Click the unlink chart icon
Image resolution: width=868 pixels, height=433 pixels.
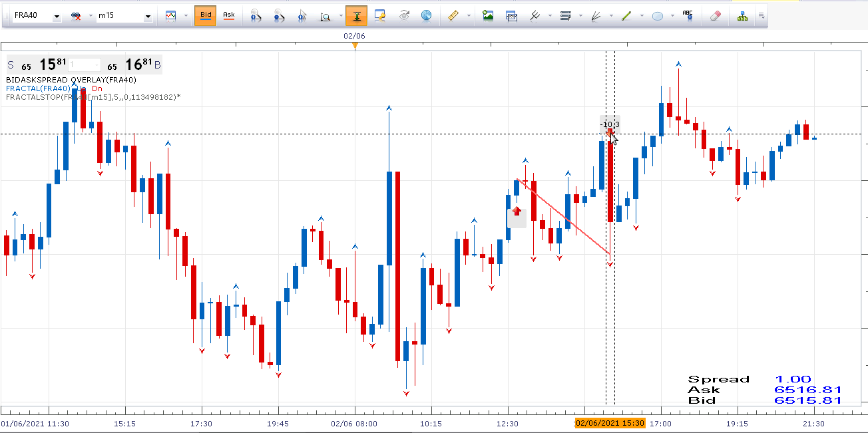(76, 15)
